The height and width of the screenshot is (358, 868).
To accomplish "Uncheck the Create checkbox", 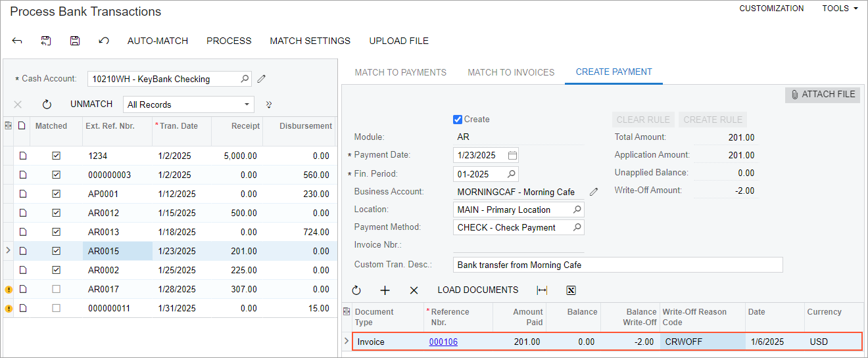I will pyautogui.click(x=458, y=120).
